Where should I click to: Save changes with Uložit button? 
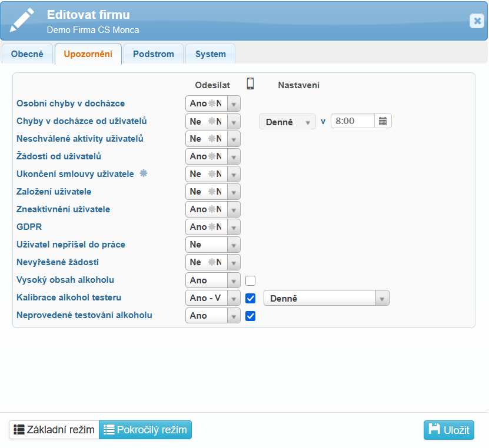[x=448, y=430]
